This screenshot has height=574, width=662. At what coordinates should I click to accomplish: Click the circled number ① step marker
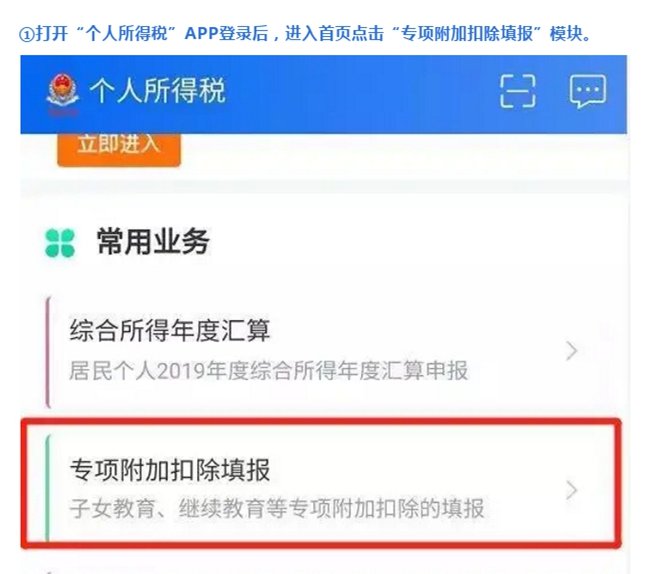point(27,34)
